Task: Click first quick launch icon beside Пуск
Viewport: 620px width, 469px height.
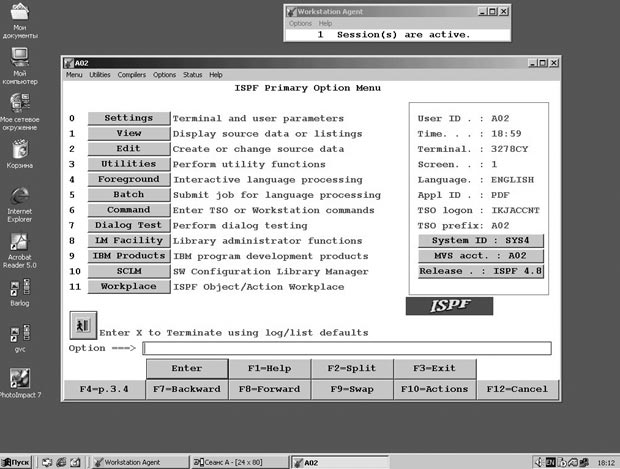Action: [47, 462]
